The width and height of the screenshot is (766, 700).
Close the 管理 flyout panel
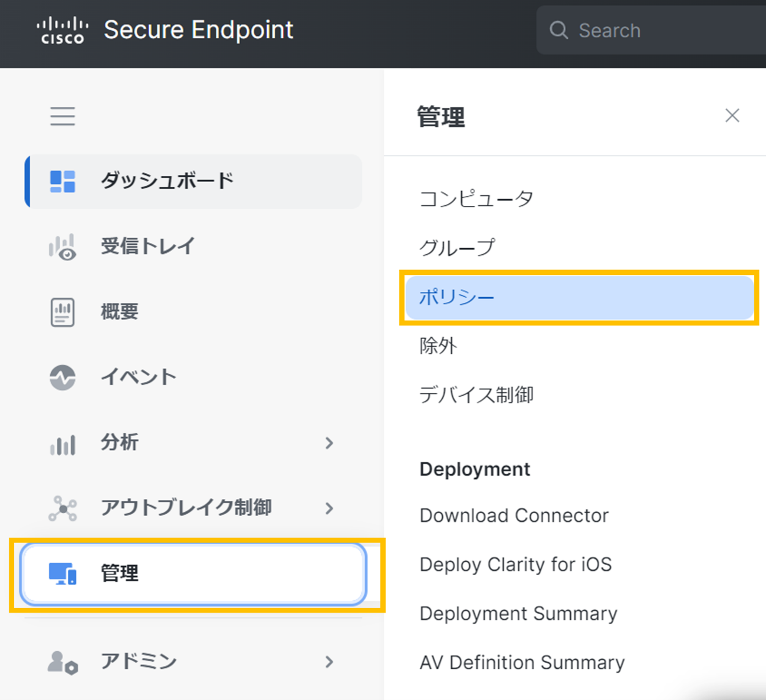coord(732,116)
